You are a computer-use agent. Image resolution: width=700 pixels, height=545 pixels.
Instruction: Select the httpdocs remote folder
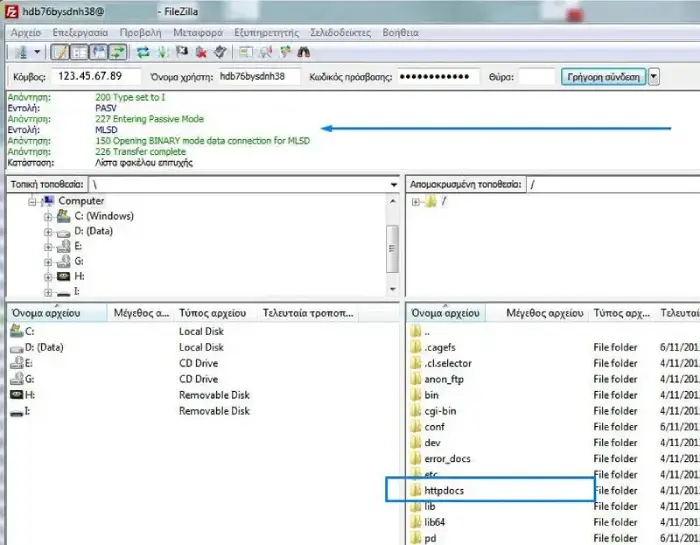444,491
